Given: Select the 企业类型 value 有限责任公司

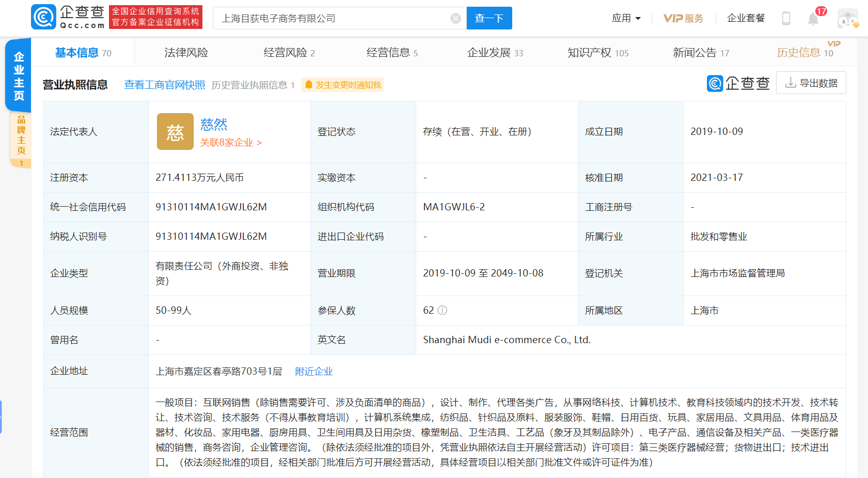Looking at the screenshot, I should tap(222, 273).
